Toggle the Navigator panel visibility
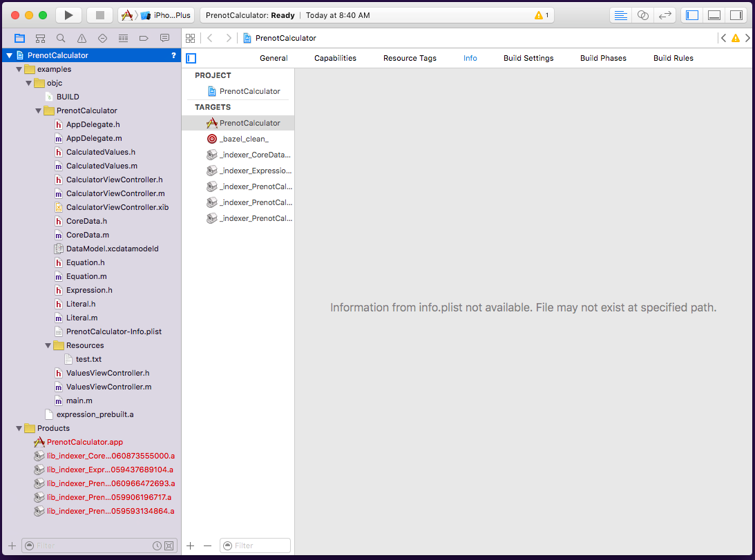The image size is (755, 560). coord(692,15)
